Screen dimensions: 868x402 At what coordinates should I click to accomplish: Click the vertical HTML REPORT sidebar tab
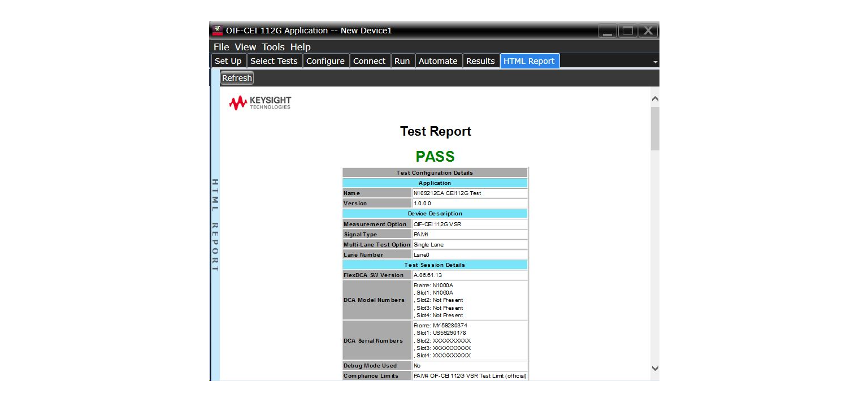pos(215,226)
